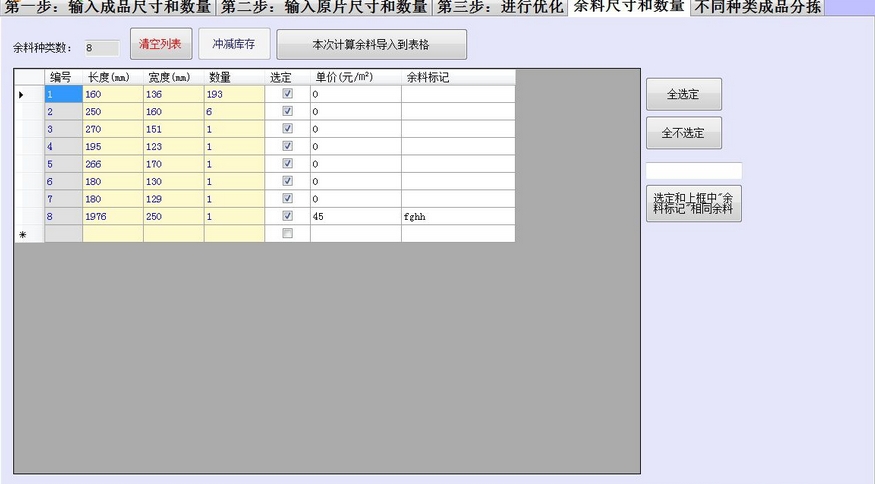Uncheck the 选定 checkbox in row 1
Viewport: 875px width, 484px height.
coord(288,94)
